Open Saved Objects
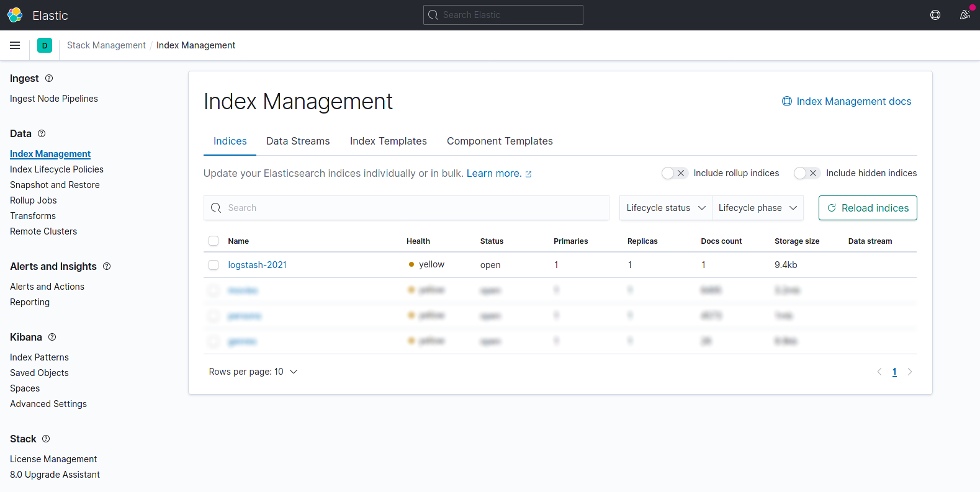Screen dimensions: 980x492 coord(39,373)
